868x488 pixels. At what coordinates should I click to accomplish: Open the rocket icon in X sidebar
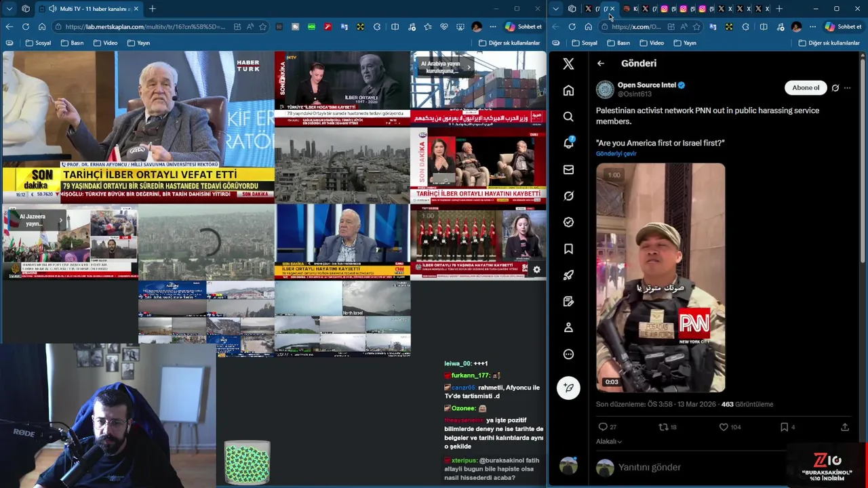pos(568,274)
